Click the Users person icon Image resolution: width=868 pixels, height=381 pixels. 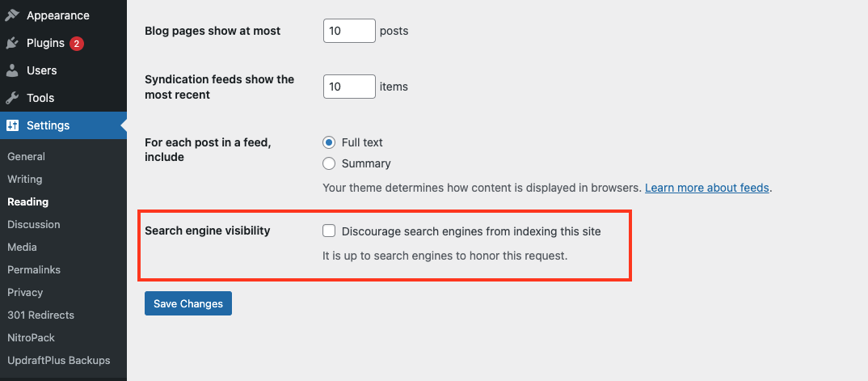12,70
